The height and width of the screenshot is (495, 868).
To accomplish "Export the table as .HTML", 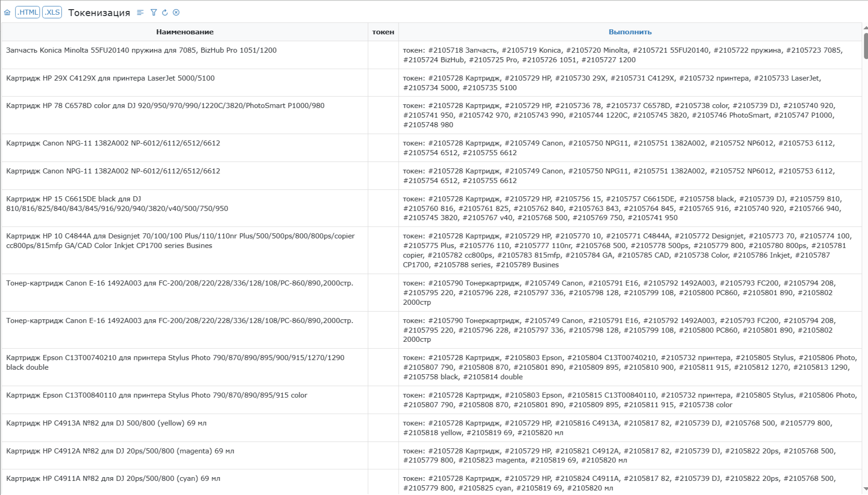I will pos(28,12).
